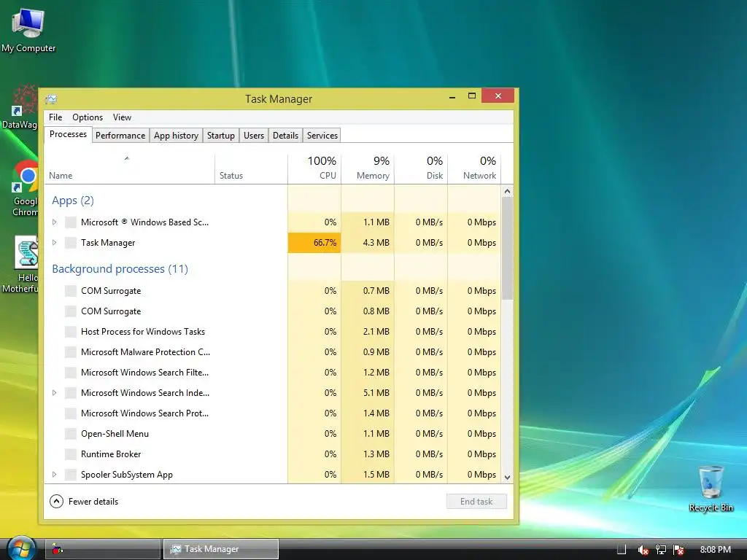Viewport: 747px width, 560px height.
Task: Click the leftmost white square tray icon
Action: (622, 550)
